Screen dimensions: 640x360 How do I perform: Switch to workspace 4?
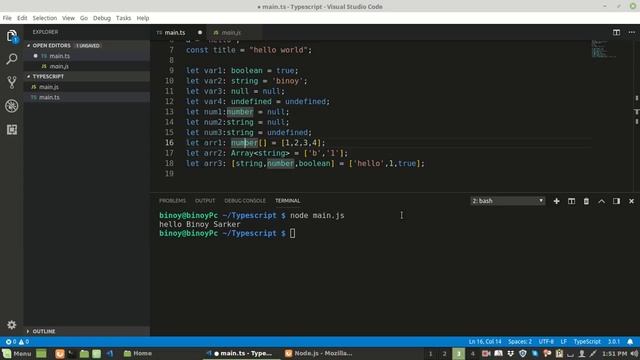472,353
